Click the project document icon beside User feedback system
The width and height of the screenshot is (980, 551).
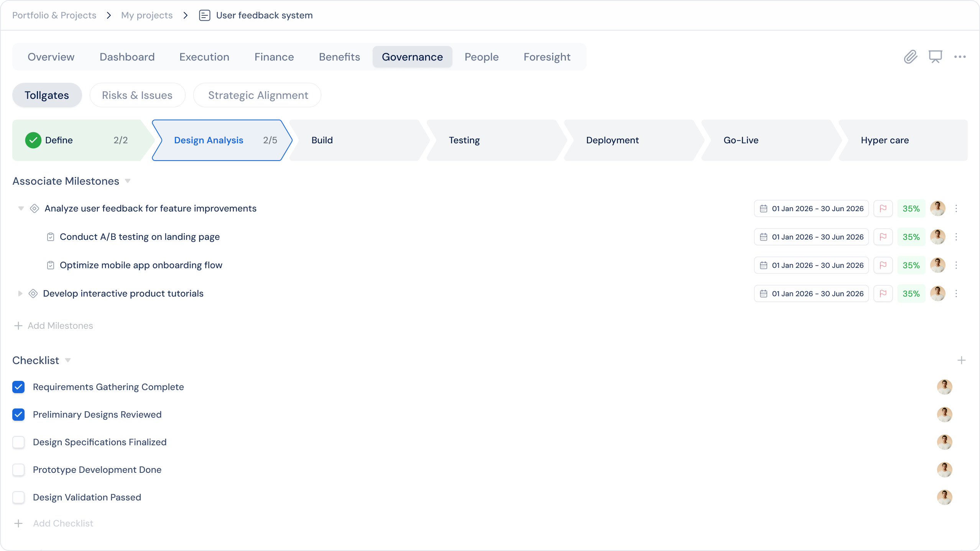click(x=205, y=15)
